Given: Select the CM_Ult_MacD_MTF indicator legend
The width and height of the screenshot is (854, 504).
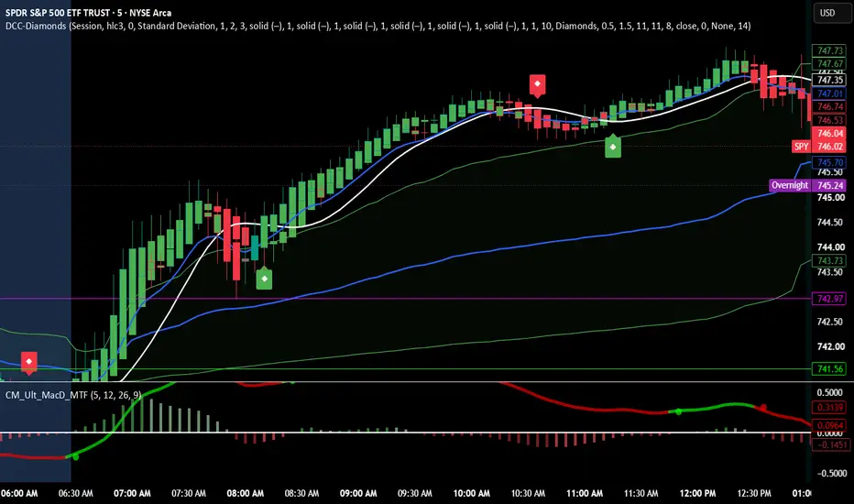Looking at the screenshot, I should pos(73,394).
